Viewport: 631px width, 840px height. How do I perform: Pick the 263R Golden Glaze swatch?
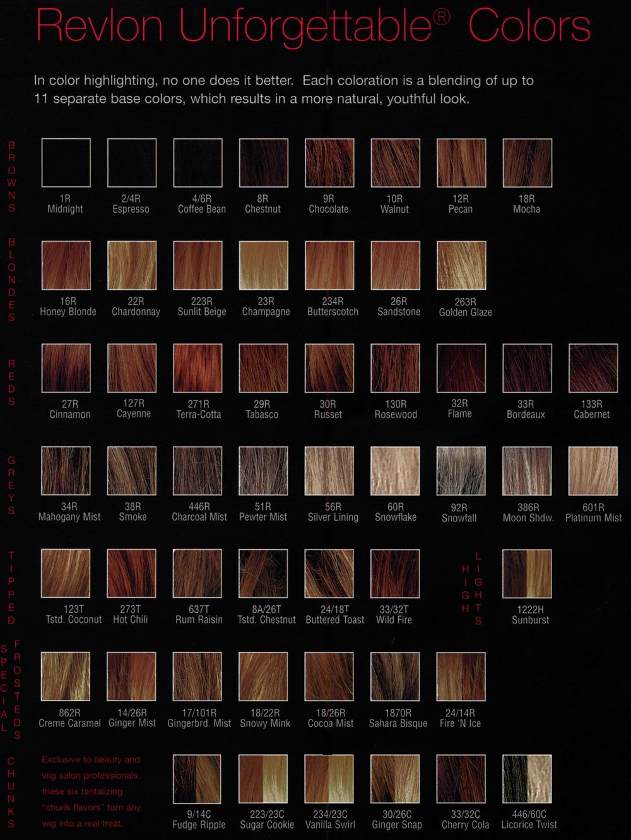[461, 266]
